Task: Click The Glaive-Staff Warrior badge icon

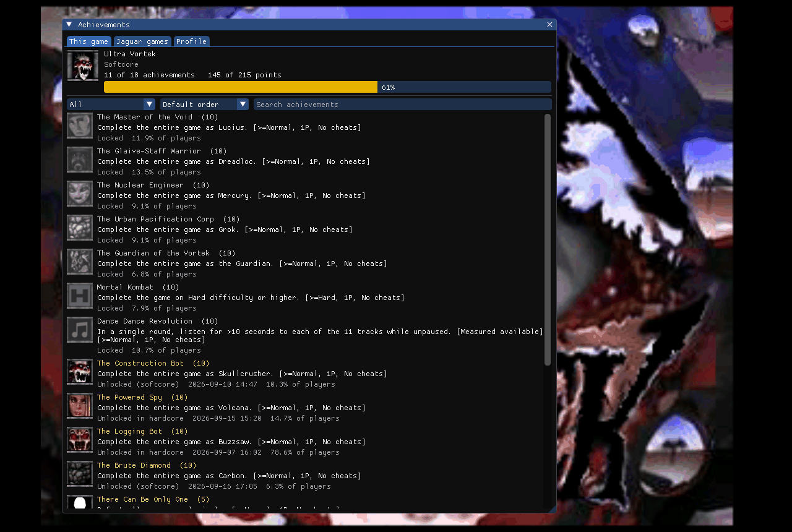Action: (80, 160)
